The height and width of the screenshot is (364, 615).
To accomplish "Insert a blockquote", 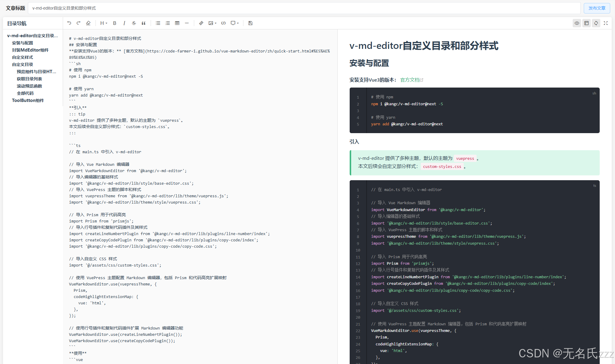I will tap(143, 23).
